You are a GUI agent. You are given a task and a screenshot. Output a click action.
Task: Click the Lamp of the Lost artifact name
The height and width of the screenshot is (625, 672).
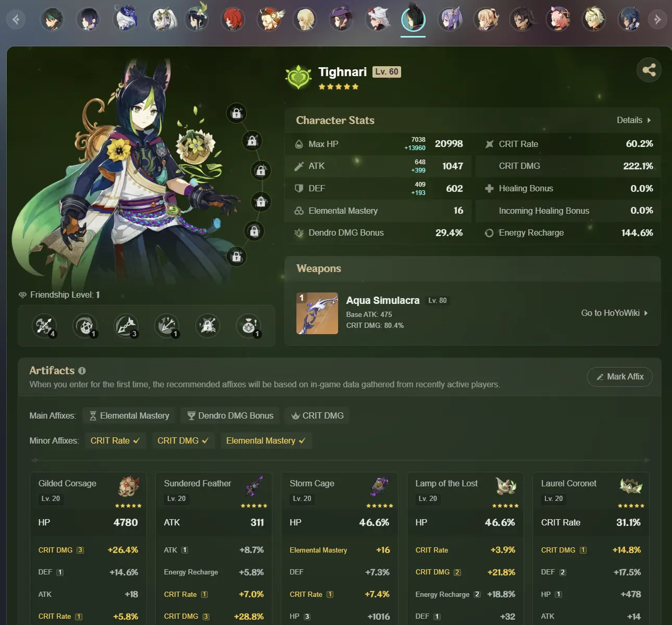(446, 483)
